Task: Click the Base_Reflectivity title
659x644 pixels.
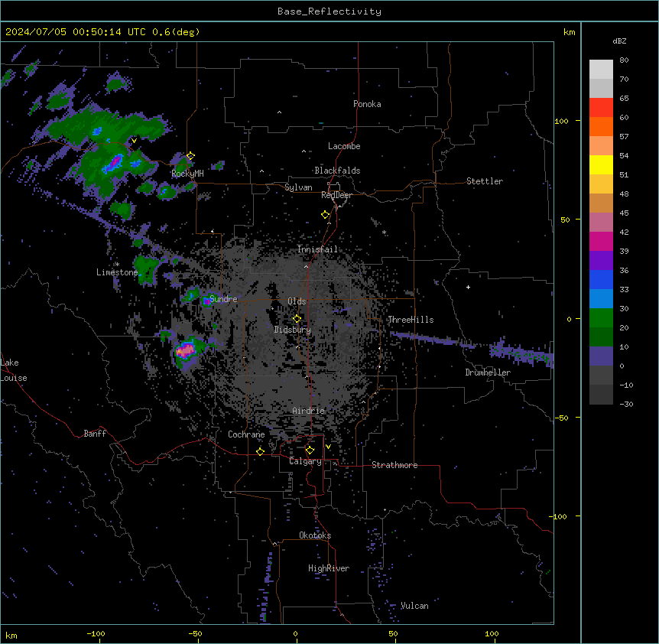Action: (329, 11)
